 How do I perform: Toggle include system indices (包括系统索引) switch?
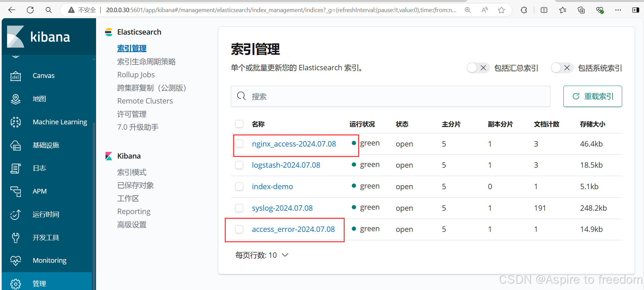[562, 68]
